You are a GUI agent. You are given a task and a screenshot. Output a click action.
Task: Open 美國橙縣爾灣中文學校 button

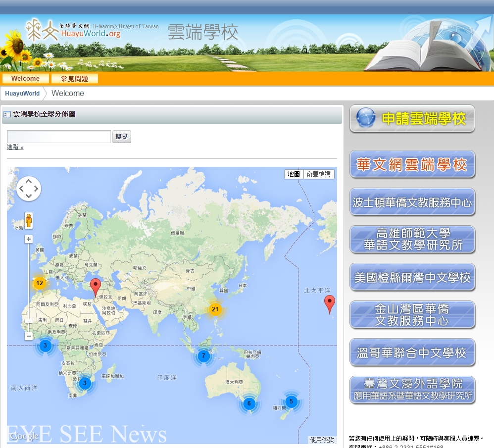point(412,277)
